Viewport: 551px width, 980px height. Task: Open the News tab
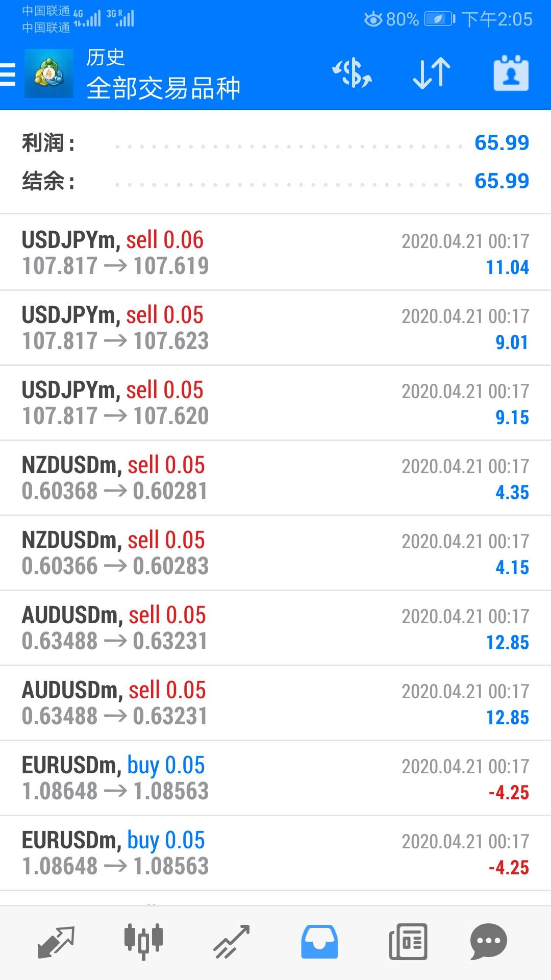[408, 941]
